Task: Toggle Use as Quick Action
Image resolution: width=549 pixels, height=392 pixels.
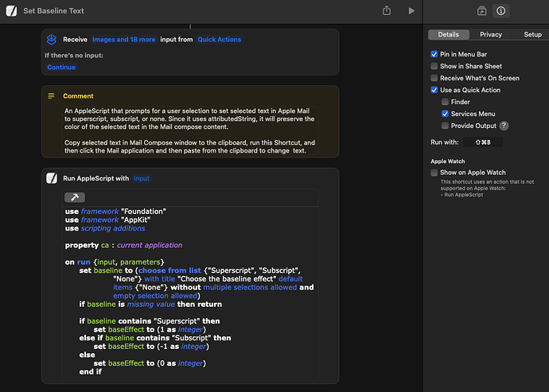Action: click(x=434, y=90)
